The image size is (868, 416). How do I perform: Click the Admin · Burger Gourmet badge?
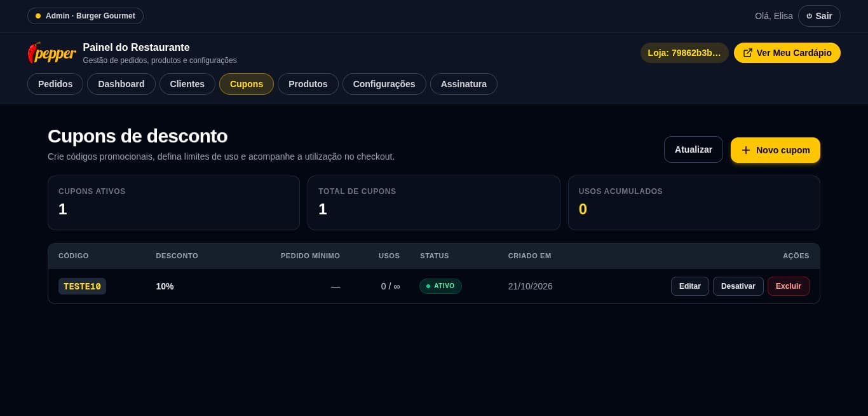(x=85, y=16)
